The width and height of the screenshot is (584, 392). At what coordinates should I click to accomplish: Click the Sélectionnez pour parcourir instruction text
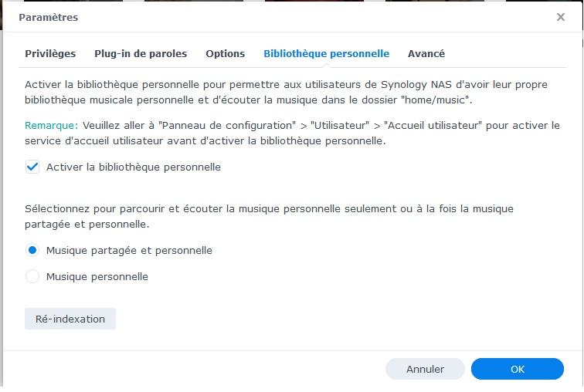269,216
